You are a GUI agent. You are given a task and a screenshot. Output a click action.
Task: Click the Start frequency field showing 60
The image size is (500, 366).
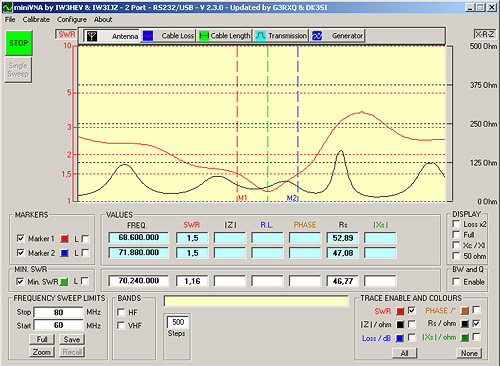point(58,325)
